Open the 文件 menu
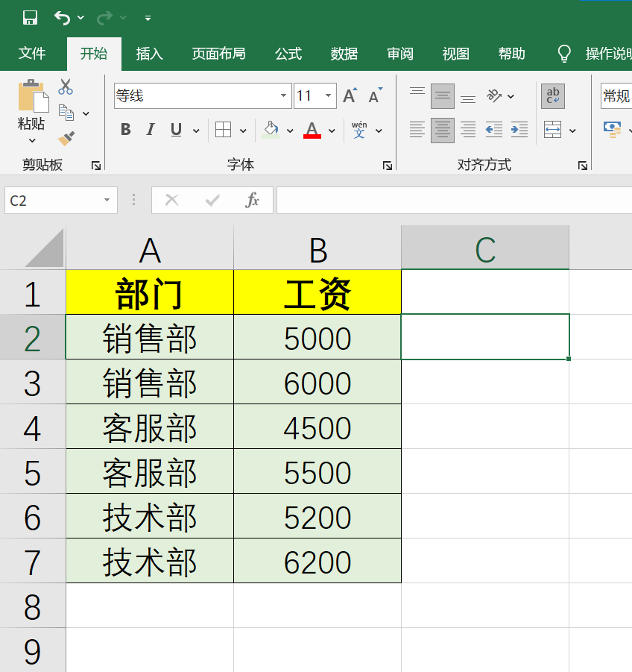This screenshot has width=632, height=672. tap(32, 54)
